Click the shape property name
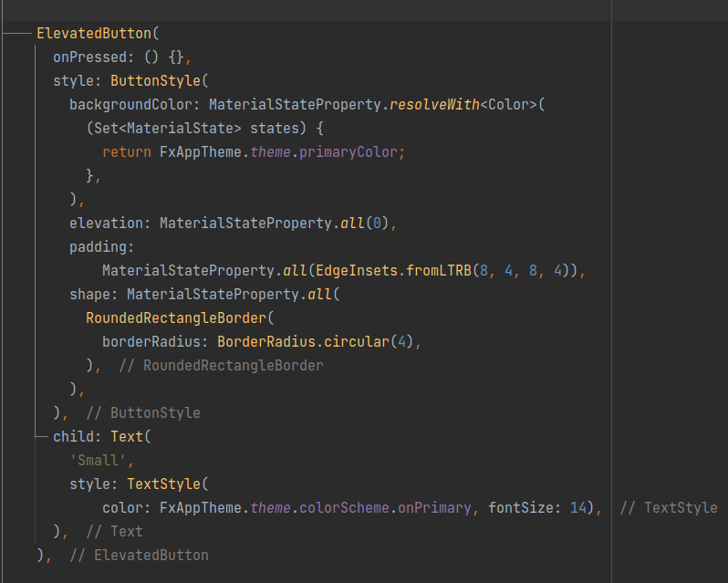 point(89,295)
